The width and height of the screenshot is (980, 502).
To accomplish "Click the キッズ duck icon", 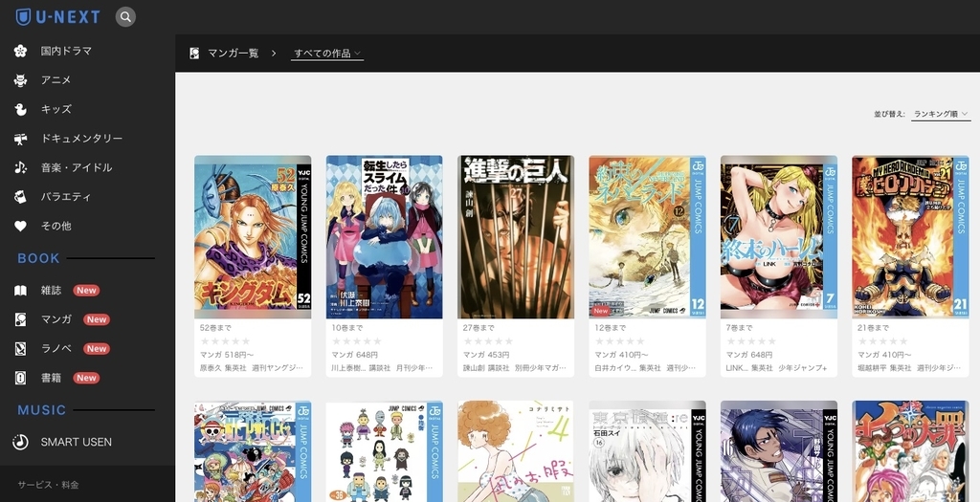I will coord(21,109).
